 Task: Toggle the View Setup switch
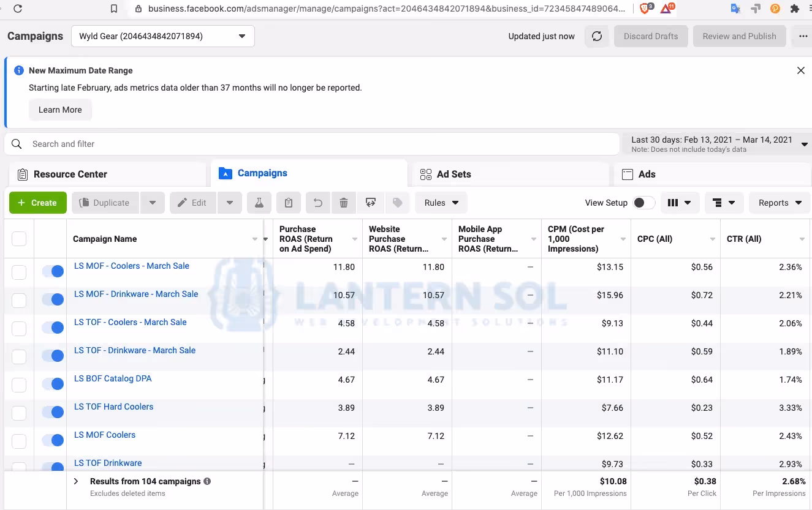(x=644, y=203)
